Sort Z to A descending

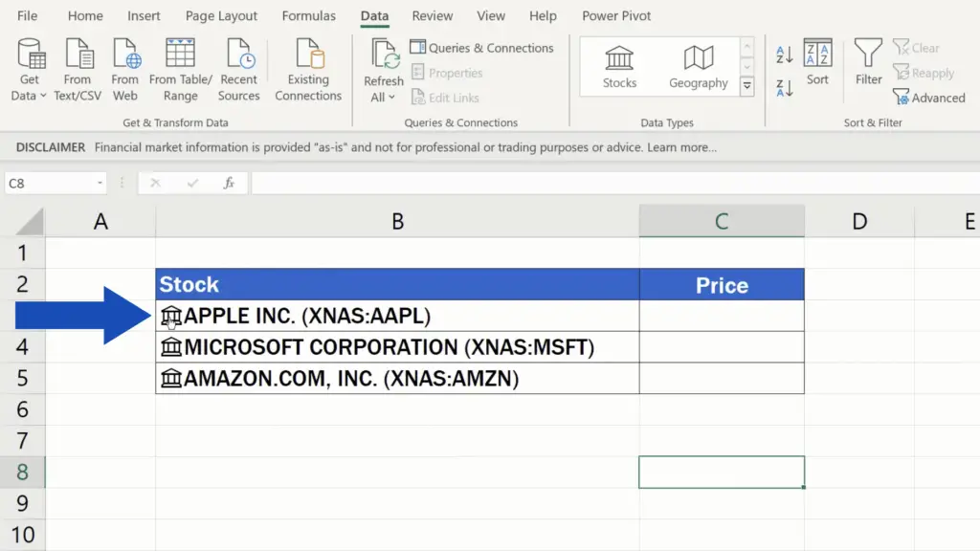(x=785, y=88)
